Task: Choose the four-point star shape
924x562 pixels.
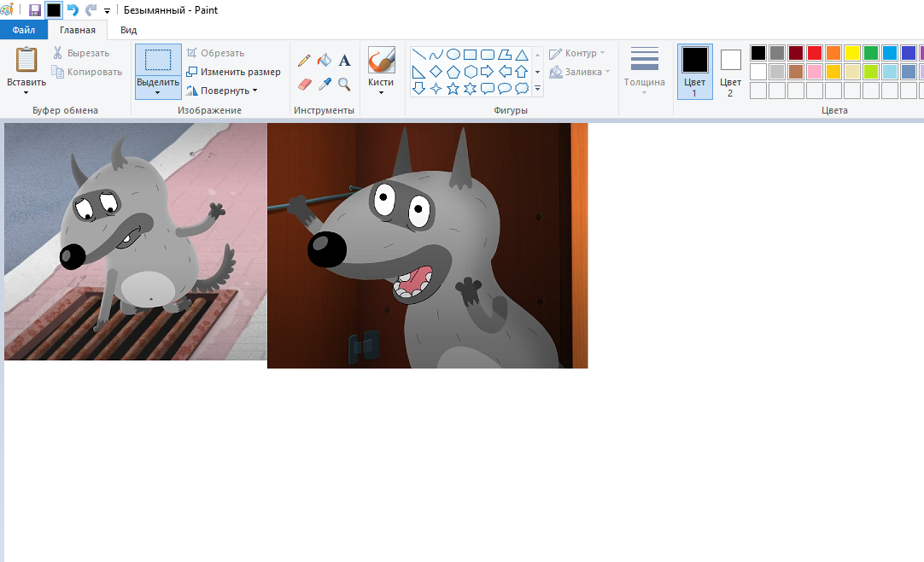Action: (436, 88)
